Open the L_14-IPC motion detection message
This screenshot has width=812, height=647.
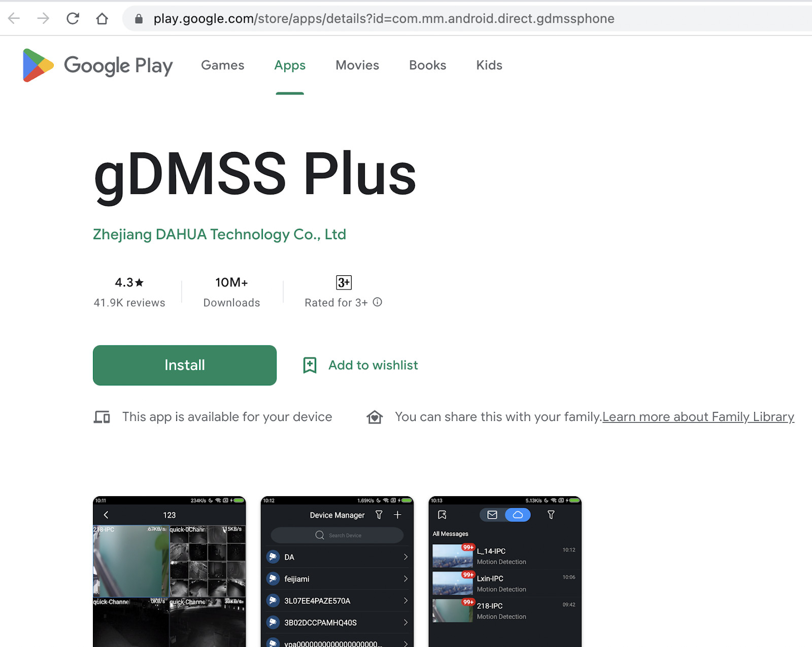point(505,556)
